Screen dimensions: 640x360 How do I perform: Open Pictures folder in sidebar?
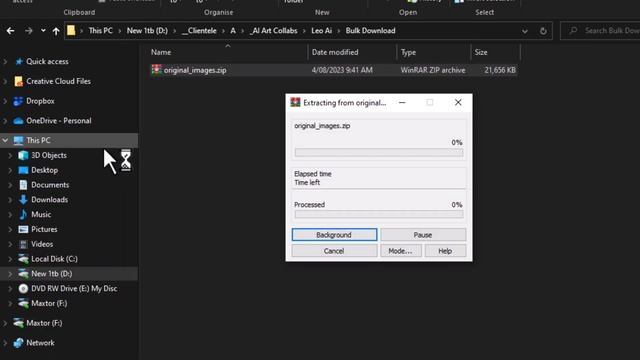tap(44, 229)
